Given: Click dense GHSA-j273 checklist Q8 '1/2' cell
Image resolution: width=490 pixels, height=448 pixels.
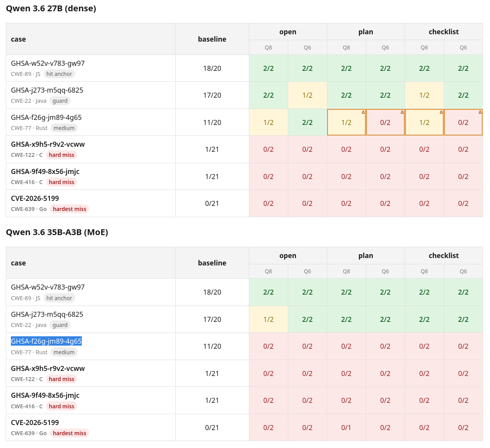Looking at the screenshot, I should [424, 95].
